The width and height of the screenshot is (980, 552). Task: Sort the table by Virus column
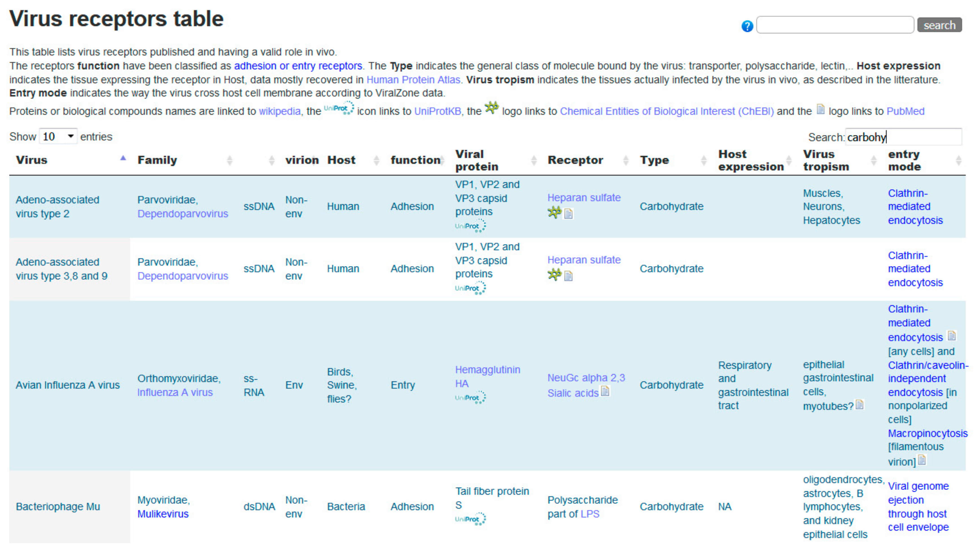tap(69, 160)
